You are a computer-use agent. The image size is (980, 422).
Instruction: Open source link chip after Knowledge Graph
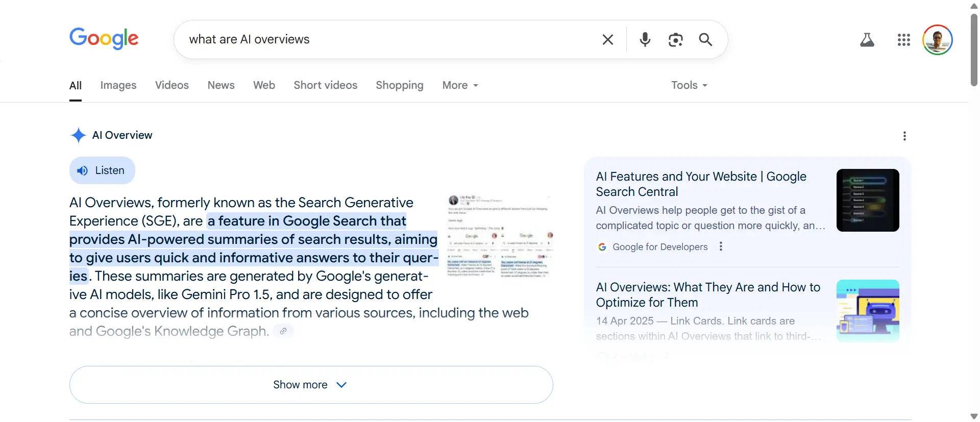click(283, 331)
